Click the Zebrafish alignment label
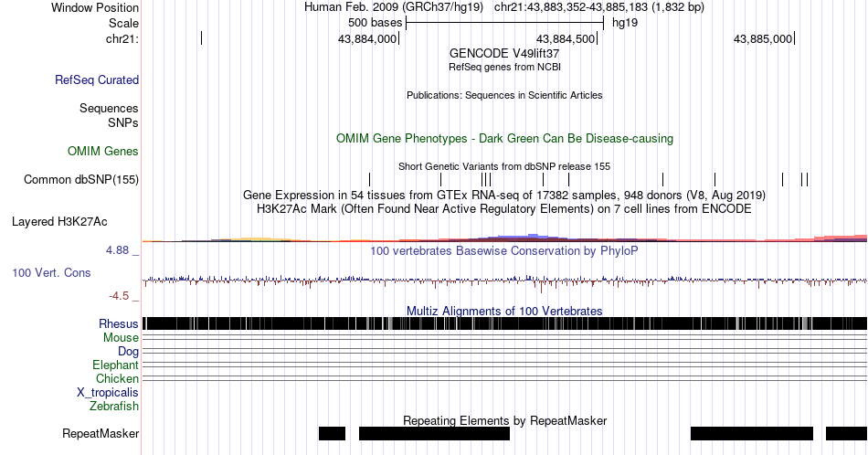Image resolution: width=868 pixels, height=455 pixels. coord(114,406)
